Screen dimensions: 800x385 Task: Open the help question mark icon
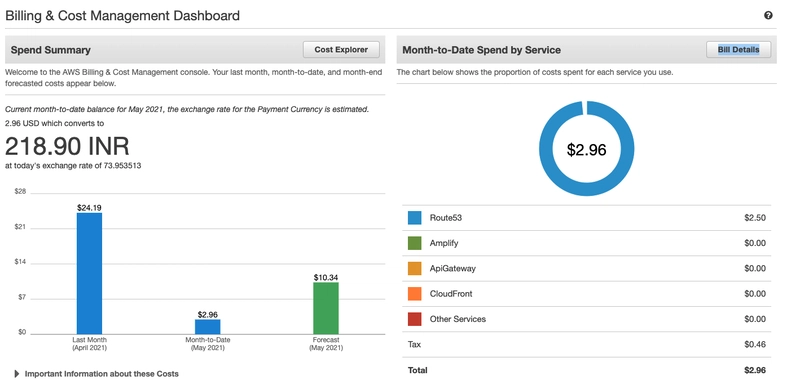click(x=768, y=15)
